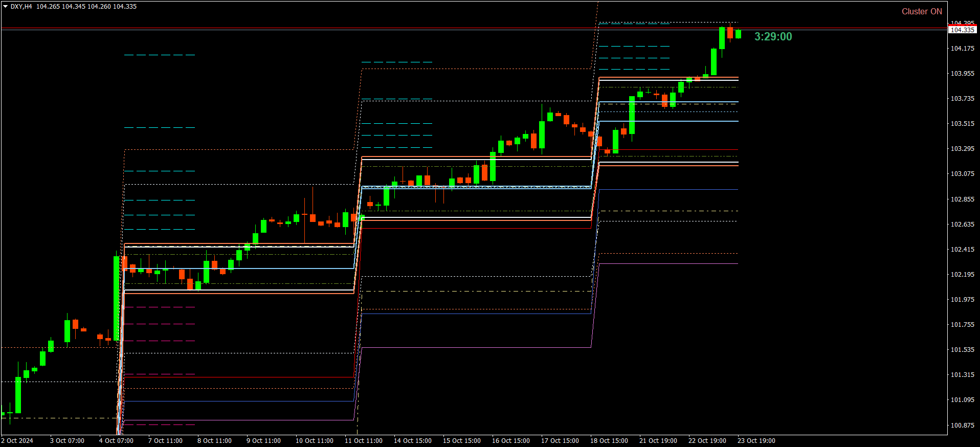Click the 103.075 price scale label
The image size is (980, 447).
pos(962,174)
